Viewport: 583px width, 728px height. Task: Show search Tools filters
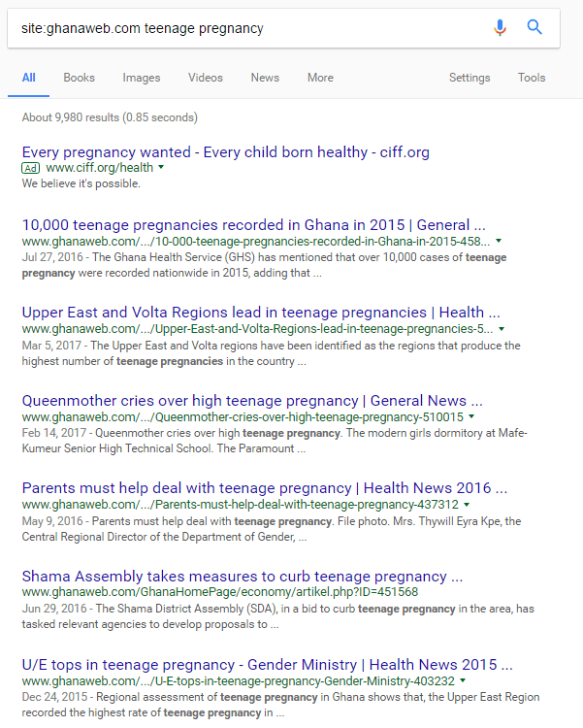(532, 78)
